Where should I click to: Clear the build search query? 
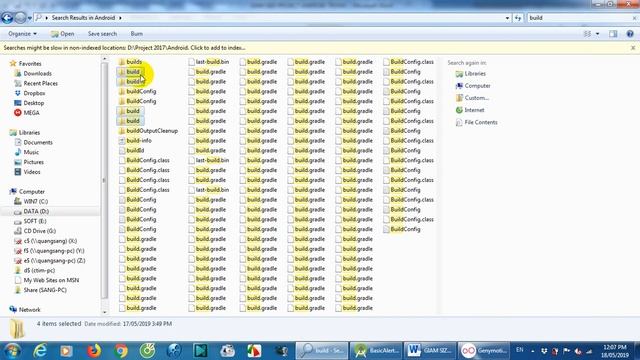[x=635, y=18]
